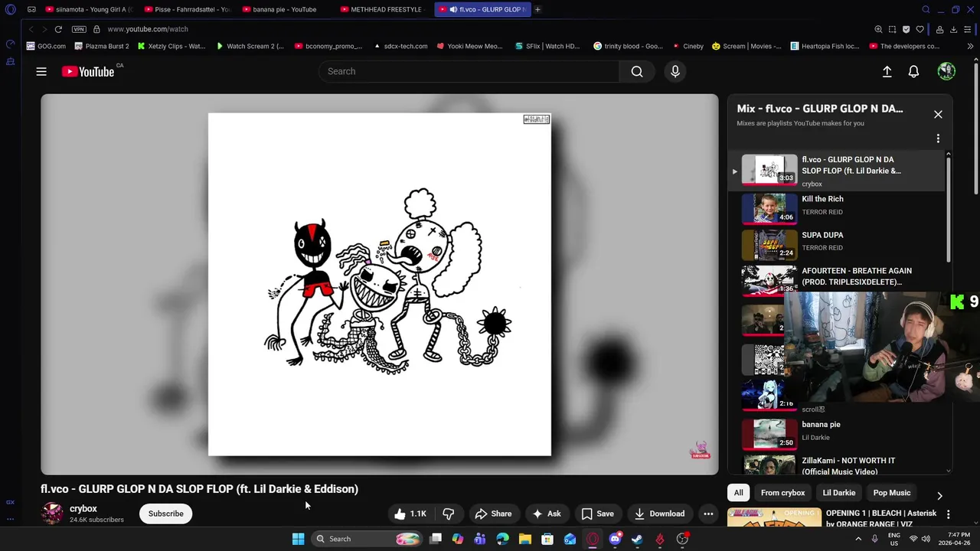This screenshot has height=551, width=980.
Task: Show more filter chips with right arrow
Action: pos(939,496)
